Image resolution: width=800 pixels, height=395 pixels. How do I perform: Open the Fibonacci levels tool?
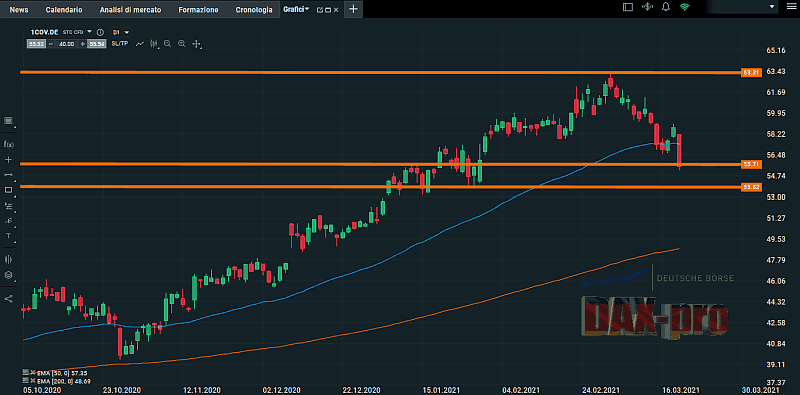(8, 206)
